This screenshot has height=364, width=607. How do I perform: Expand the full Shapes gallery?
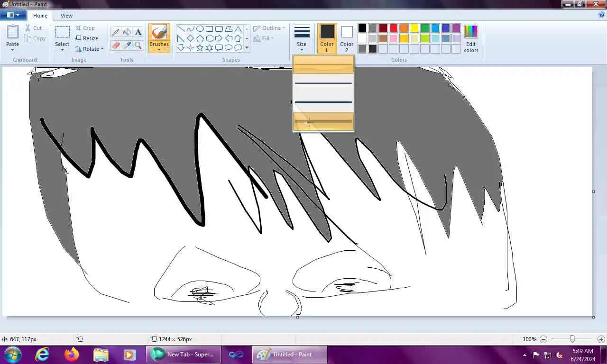[247, 48]
